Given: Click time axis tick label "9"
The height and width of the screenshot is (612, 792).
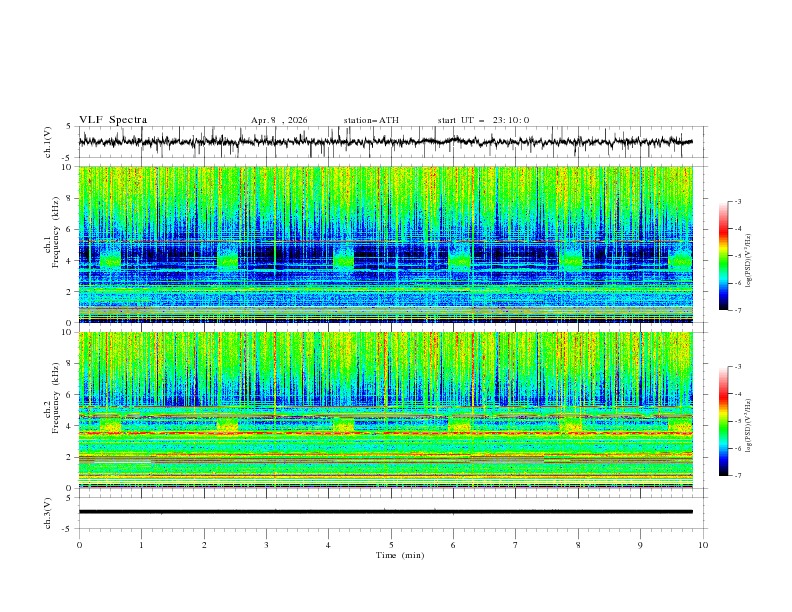Looking at the screenshot, I should [x=640, y=545].
